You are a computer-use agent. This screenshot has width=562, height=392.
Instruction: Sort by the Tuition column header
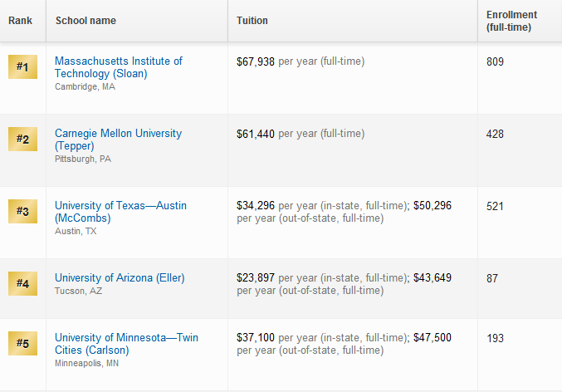pyautogui.click(x=252, y=21)
